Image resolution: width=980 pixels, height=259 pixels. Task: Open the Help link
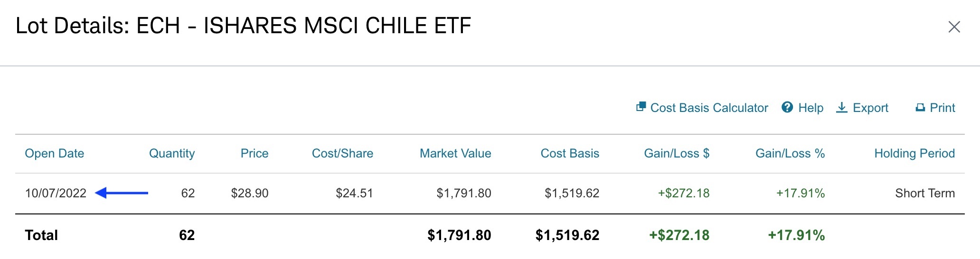click(x=810, y=108)
